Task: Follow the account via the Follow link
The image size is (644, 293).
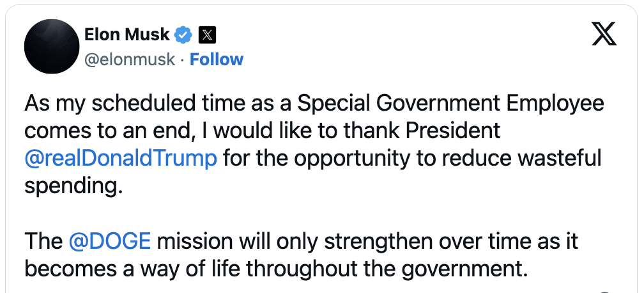Action: click(x=217, y=59)
